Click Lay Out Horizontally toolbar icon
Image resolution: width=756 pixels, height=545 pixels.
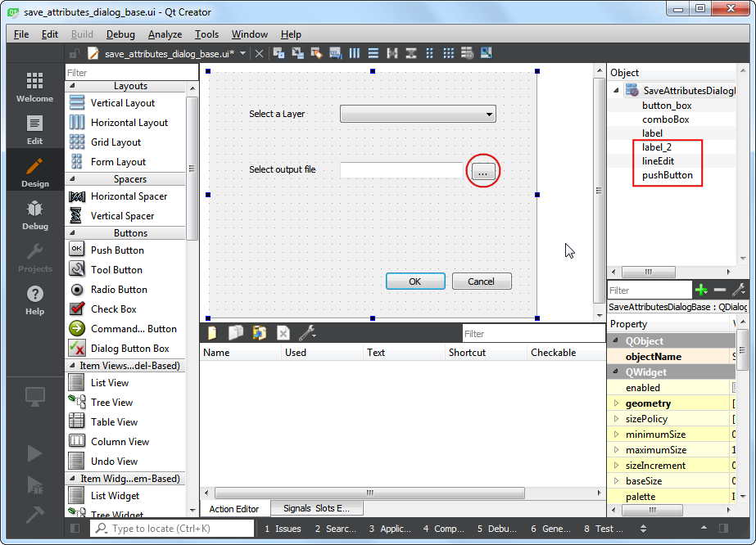[355, 53]
